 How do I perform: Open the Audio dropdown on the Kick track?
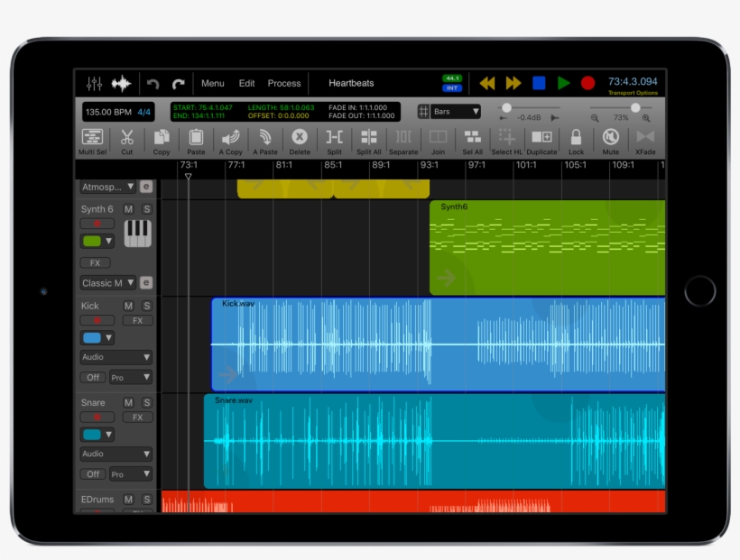pyautogui.click(x=116, y=356)
